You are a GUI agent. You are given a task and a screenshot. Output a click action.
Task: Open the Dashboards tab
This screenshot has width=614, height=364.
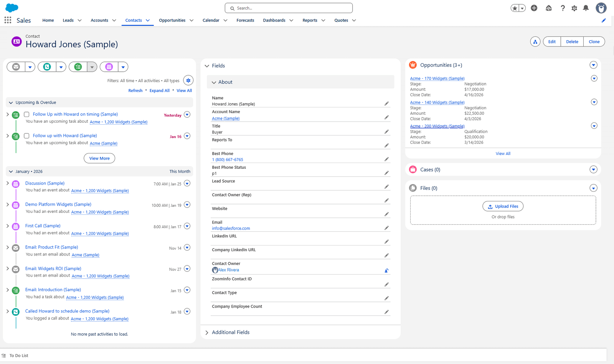274,20
